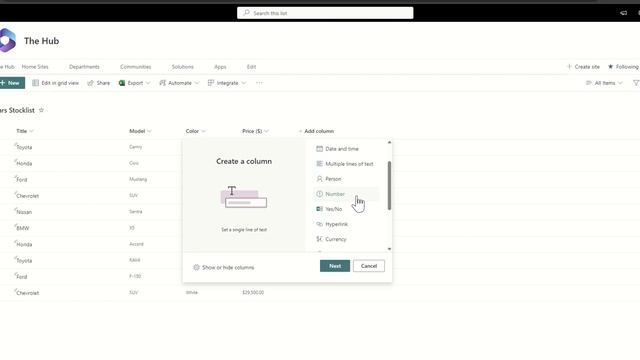Open Show or hide columns

click(224, 267)
